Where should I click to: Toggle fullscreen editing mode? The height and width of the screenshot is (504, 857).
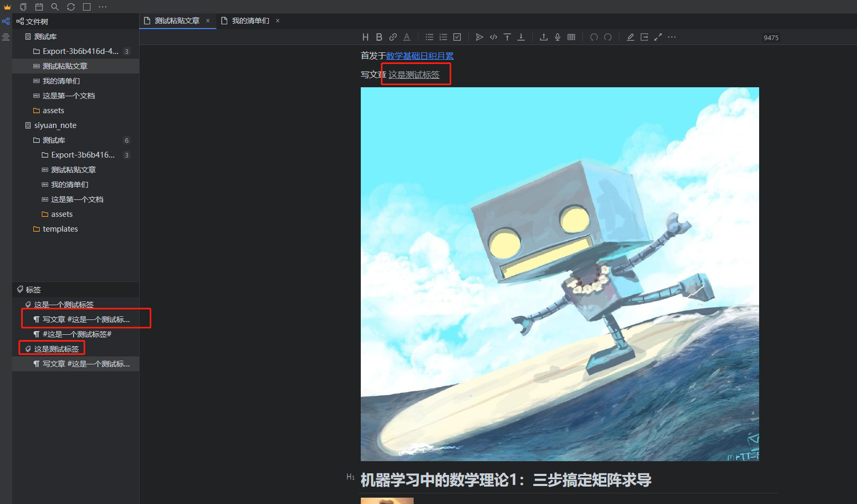click(658, 37)
